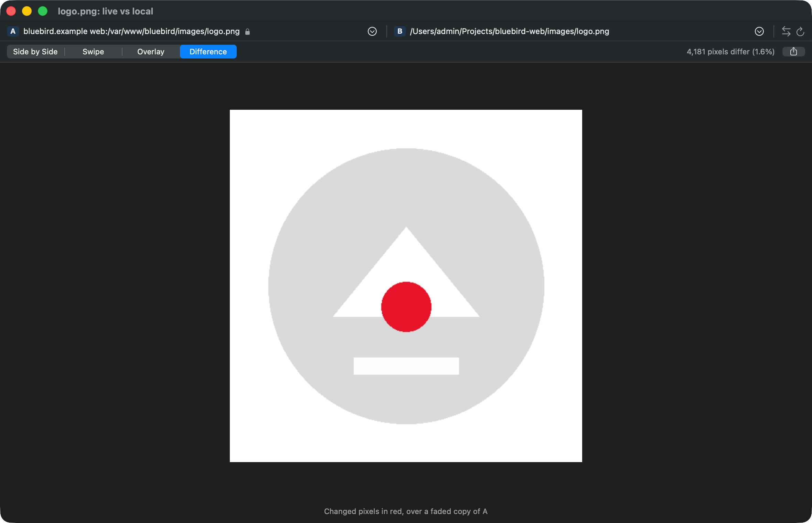The image size is (812, 523).
Task: Switch to the Swipe view
Action: point(93,52)
